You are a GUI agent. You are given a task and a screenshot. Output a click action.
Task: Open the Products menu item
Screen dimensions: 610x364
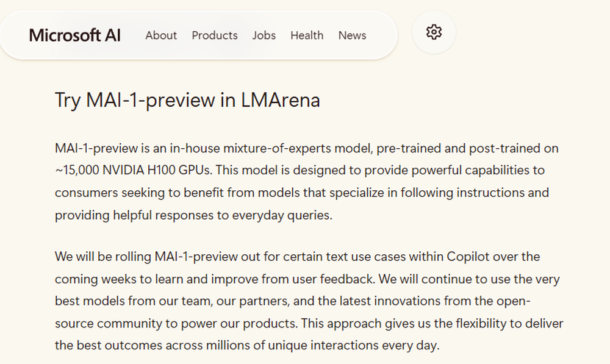point(215,35)
